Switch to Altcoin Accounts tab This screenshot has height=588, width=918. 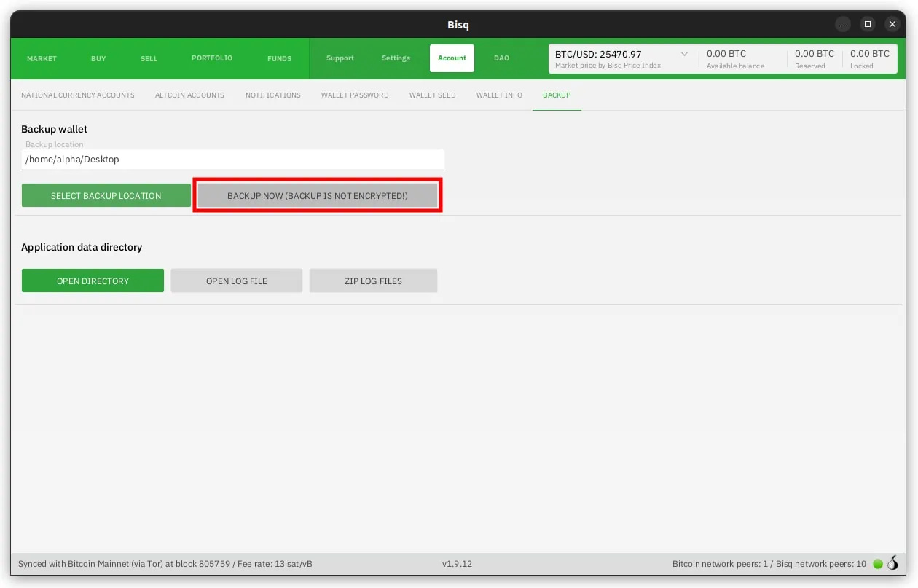[189, 95]
